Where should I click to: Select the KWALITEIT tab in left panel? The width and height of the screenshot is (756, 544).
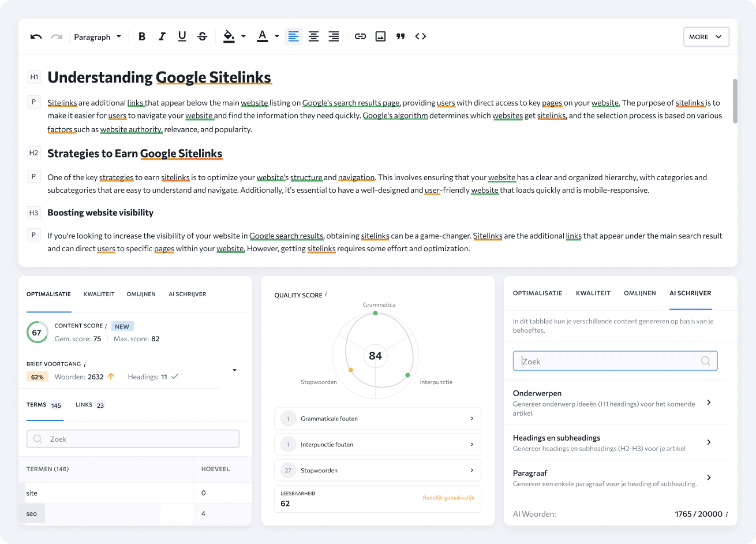click(99, 294)
